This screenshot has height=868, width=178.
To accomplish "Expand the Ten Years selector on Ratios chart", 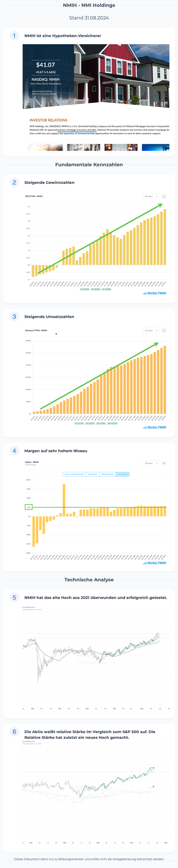I will click(151, 463).
